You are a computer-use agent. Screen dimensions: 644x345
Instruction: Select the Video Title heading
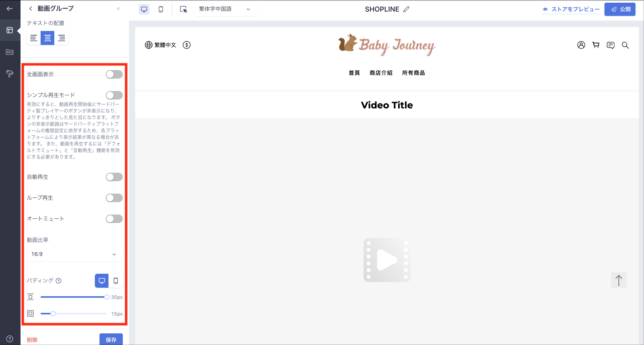click(387, 105)
